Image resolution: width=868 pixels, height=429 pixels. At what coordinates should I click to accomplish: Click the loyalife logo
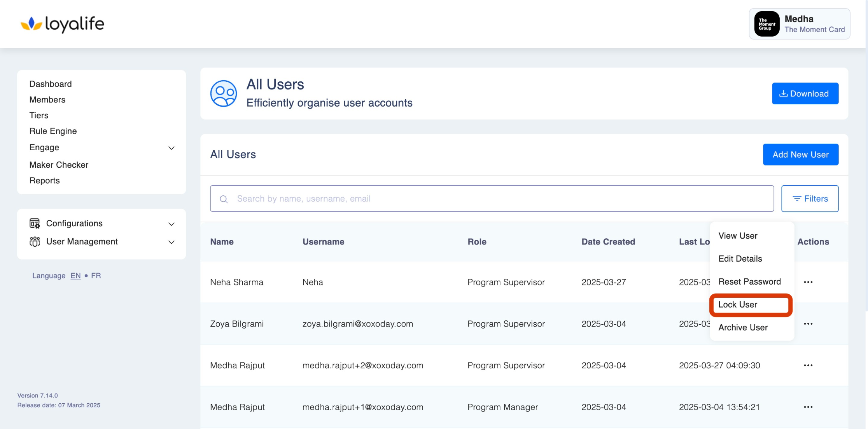click(x=62, y=24)
